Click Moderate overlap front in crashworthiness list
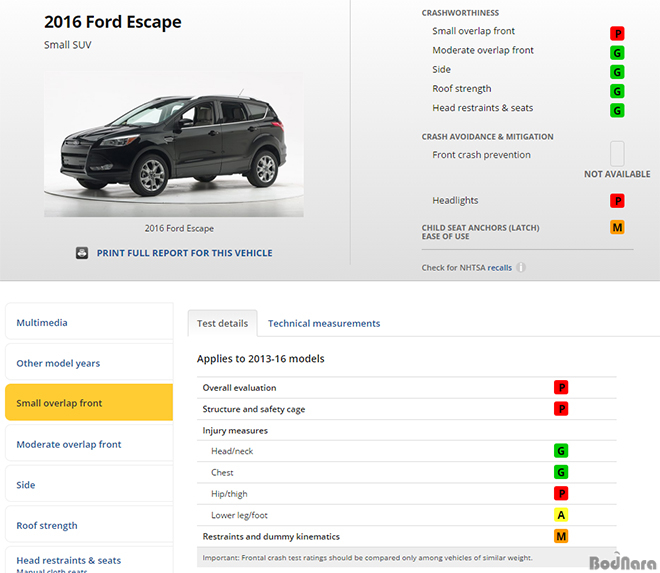 483,51
